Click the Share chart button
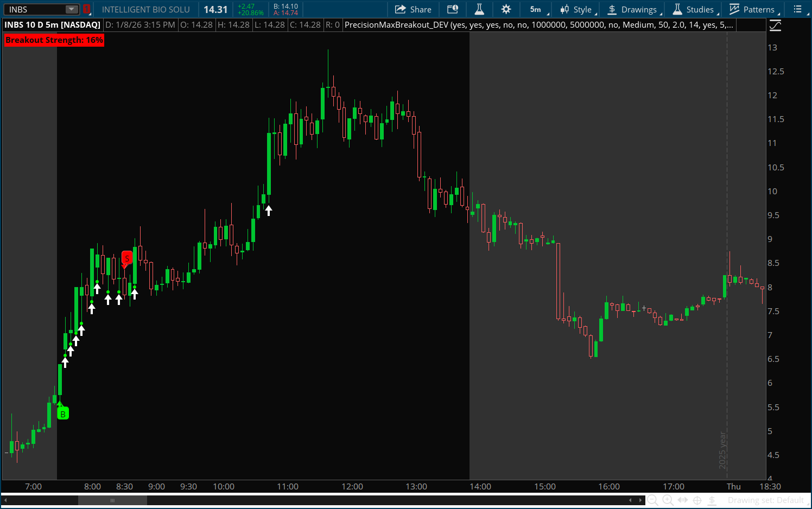The width and height of the screenshot is (812, 509). coord(413,9)
